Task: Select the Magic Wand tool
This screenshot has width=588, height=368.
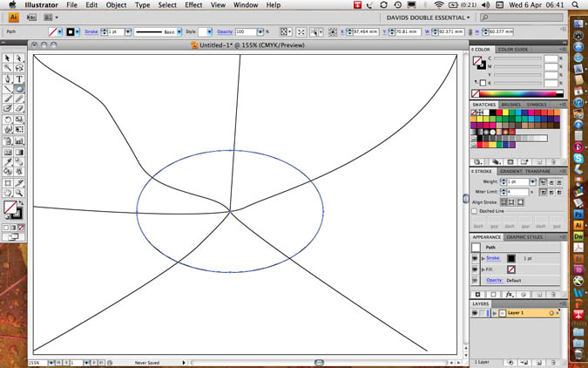Action: (x=8, y=68)
